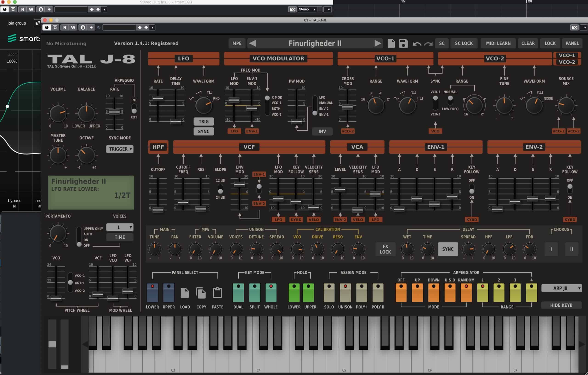The height and width of the screenshot is (375, 588).
Task: Enable Write automation in TAL-J-8 window
Action: tap(73, 27)
